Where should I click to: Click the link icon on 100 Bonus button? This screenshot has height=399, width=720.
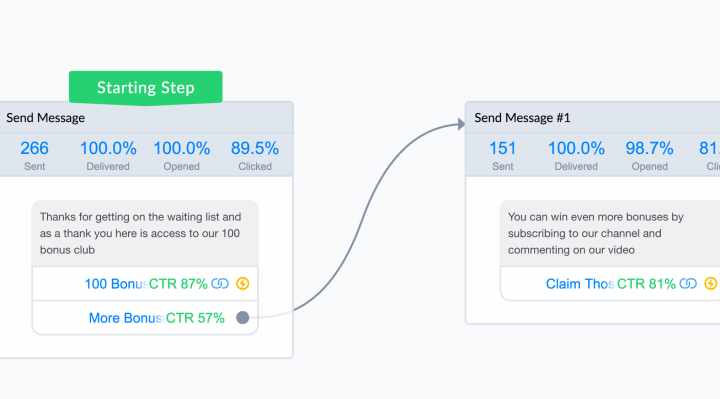point(220,284)
